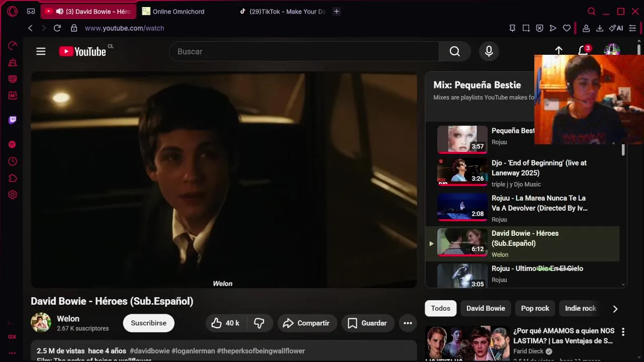Open the YouTube account avatar menu
This screenshot has width=644, height=362.
[612, 50]
